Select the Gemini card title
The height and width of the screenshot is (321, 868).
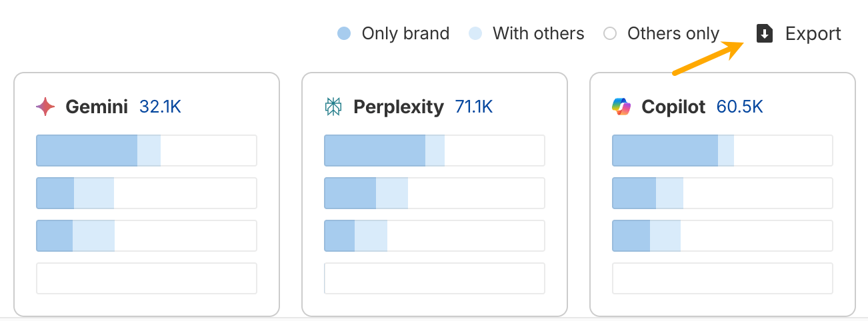pyautogui.click(x=97, y=107)
